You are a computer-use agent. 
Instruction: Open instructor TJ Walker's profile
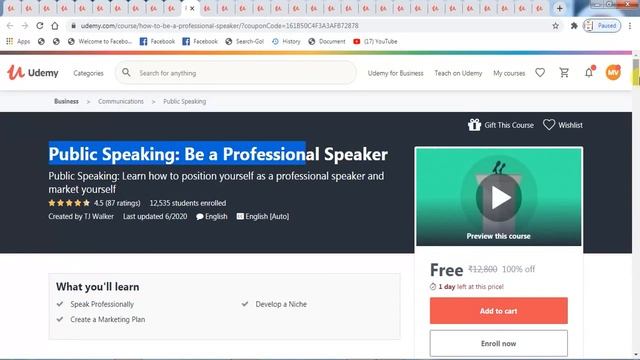click(x=98, y=216)
